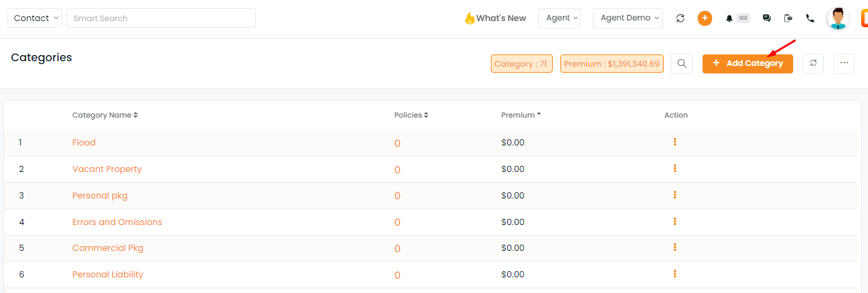
Task: Expand the Contact dropdown
Action: [35, 18]
